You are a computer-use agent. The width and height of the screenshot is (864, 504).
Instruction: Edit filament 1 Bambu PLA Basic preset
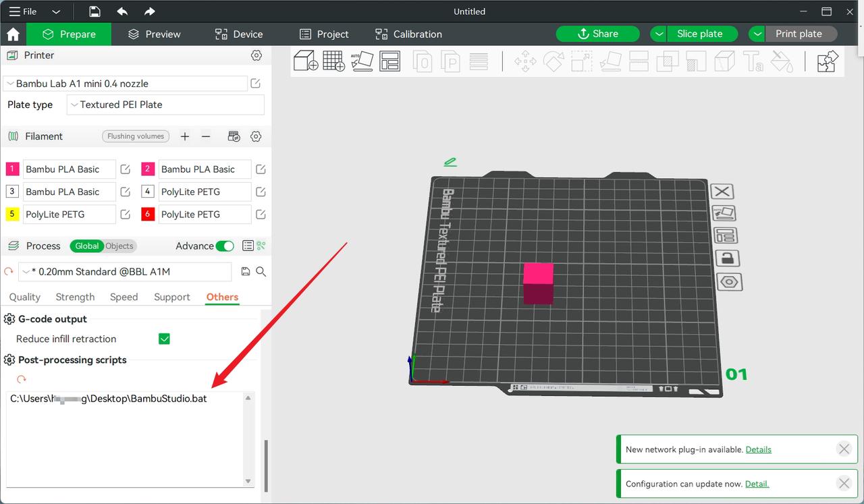125,169
